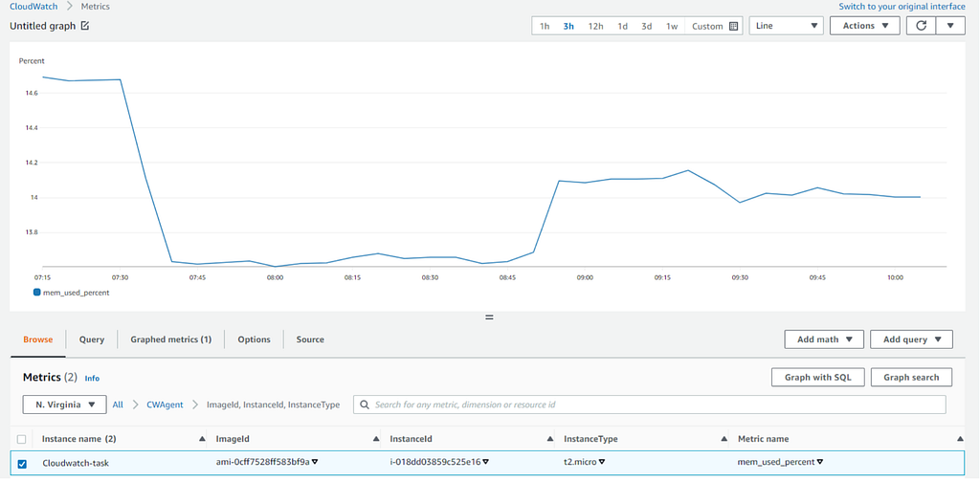Toggle the select-all metrics header checkbox

[22, 439]
